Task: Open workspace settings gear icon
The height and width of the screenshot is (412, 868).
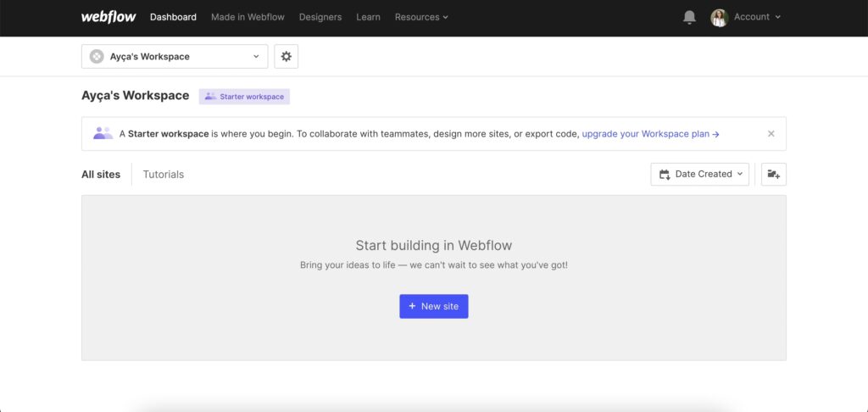Action: pos(287,57)
